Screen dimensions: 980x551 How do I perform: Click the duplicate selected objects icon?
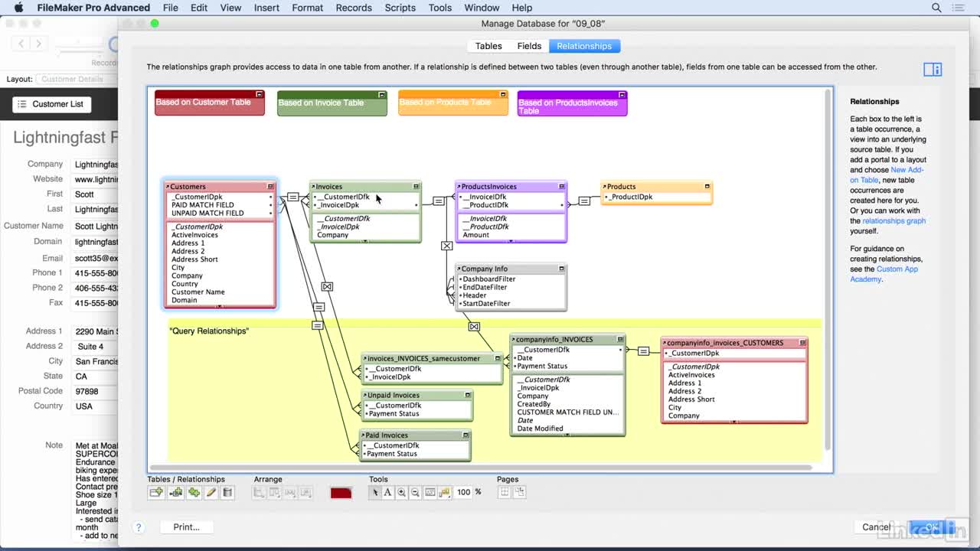click(x=194, y=493)
